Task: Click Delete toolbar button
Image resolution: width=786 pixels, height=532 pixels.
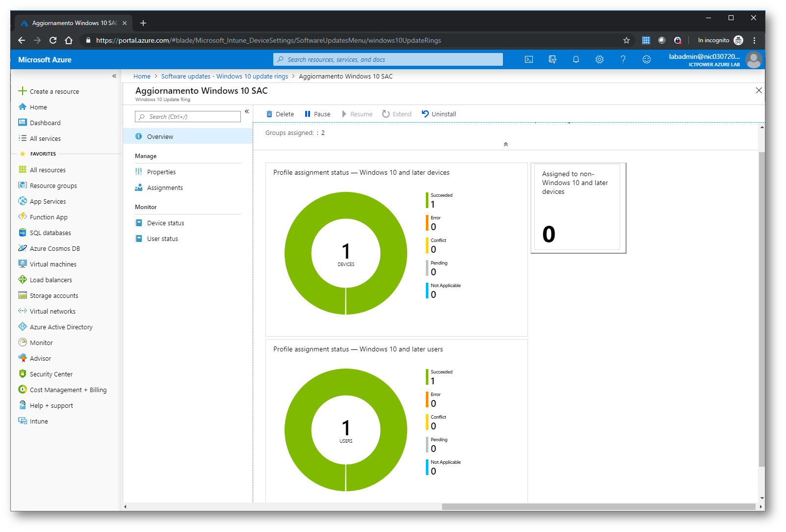Action: point(280,114)
